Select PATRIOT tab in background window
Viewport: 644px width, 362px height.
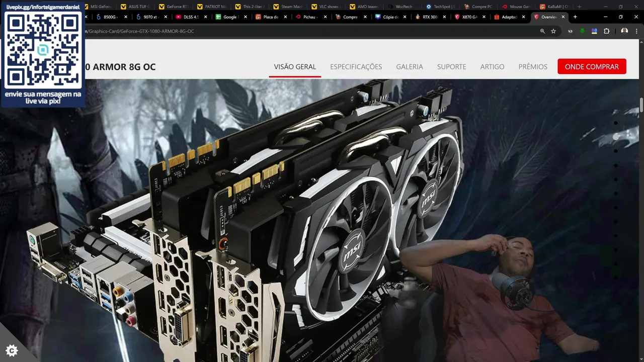click(212, 7)
